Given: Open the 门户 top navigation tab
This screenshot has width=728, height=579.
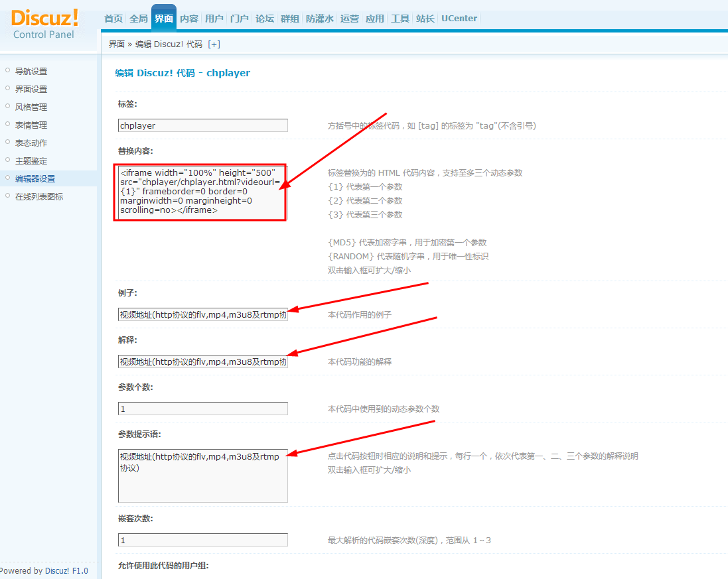Looking at the screenshot, I should [239, 19].
